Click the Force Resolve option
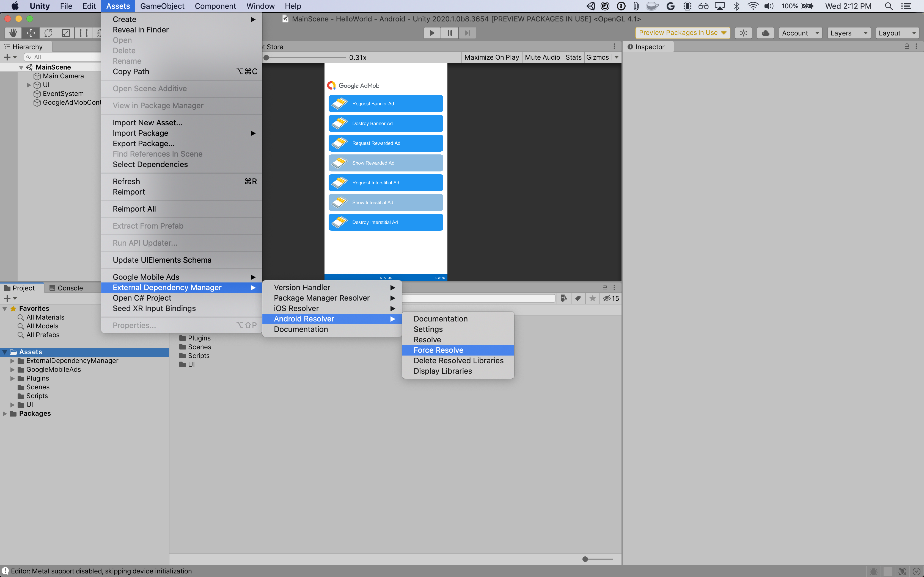Image resolution: width=924 pixels, height=577 pixels. (x=438, y=350)
